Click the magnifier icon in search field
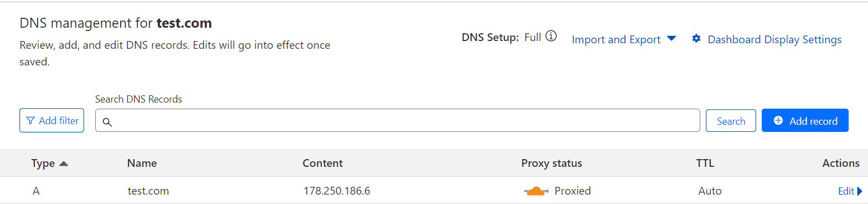 pyautogui.click(x=107, y=122)
